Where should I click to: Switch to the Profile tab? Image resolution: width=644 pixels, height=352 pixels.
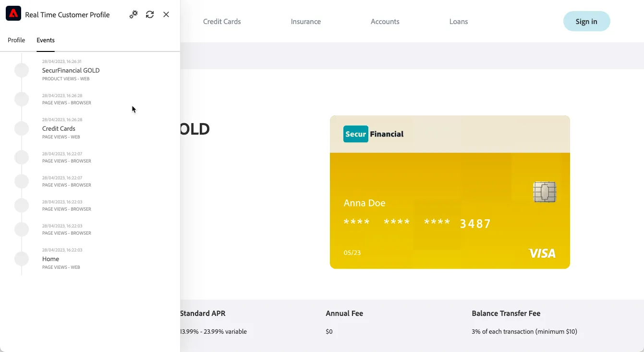tap(16, 40)
